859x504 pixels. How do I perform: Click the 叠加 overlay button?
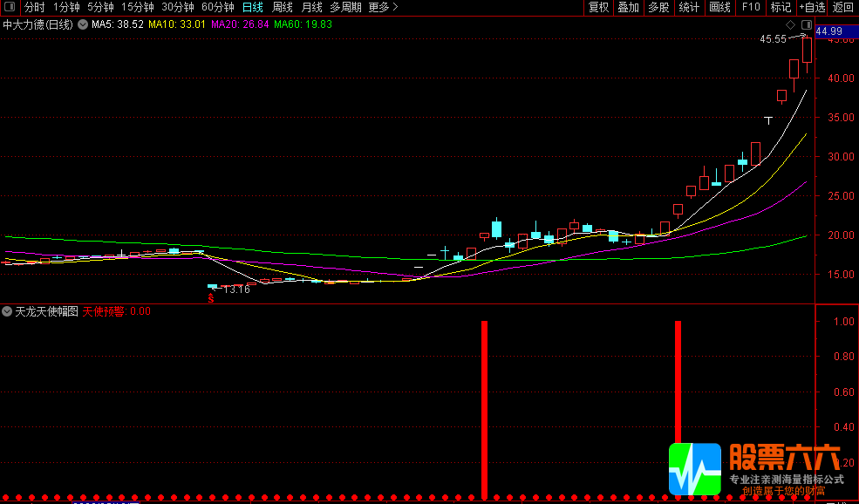click(628, 7)
